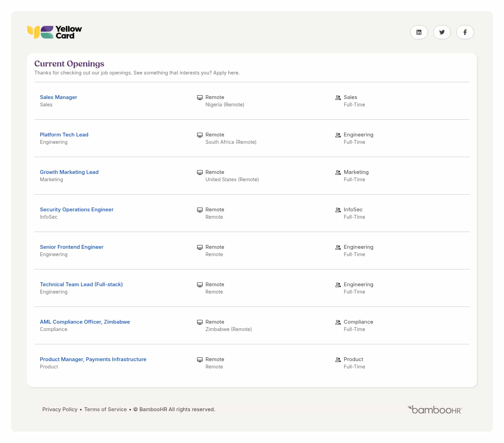Open the LinkedIn social icon

tap(419, 32)
